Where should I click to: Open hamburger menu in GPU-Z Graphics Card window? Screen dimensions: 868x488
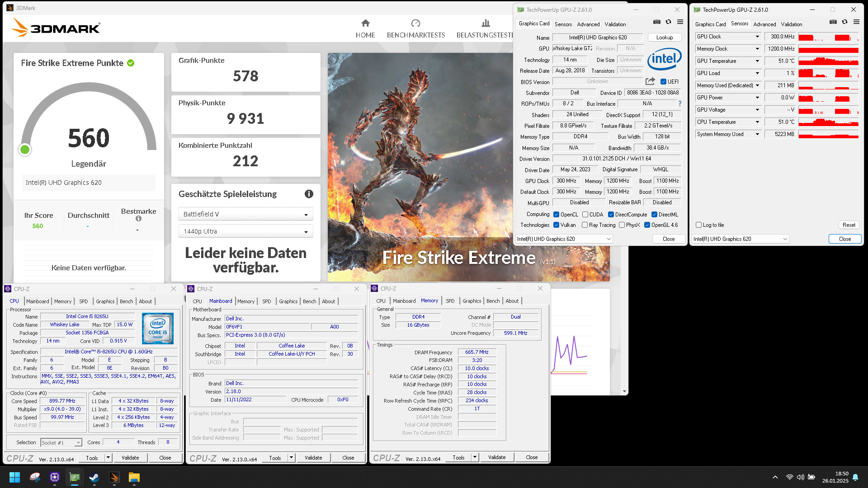pos(680,22)
